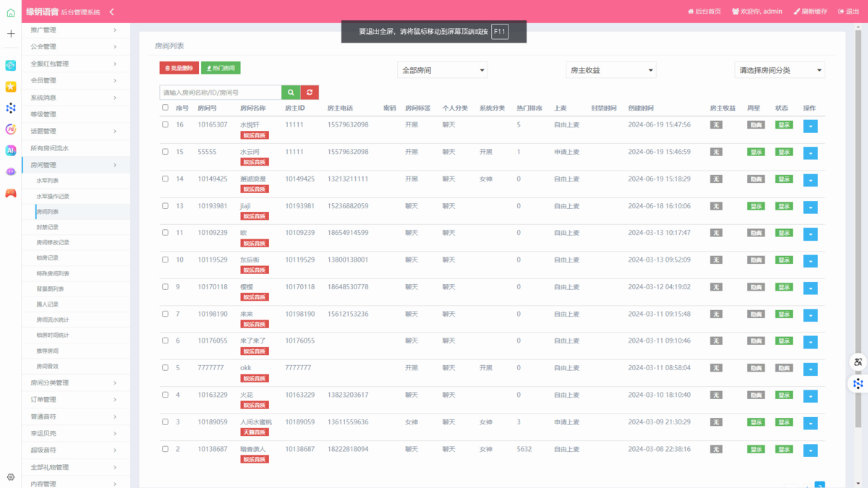Open the yellow star app icon
The image size is (868, 488).
pos(11,87)
